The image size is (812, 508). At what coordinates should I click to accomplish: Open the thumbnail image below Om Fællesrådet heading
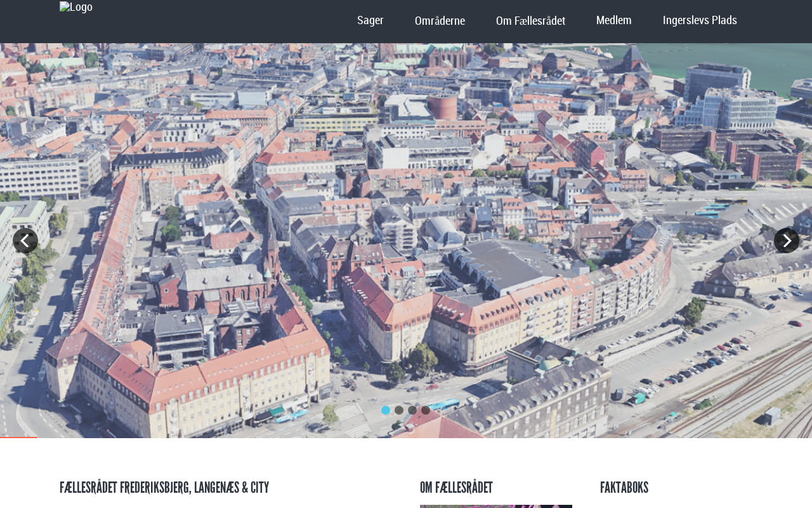click(x=495, y=506)
